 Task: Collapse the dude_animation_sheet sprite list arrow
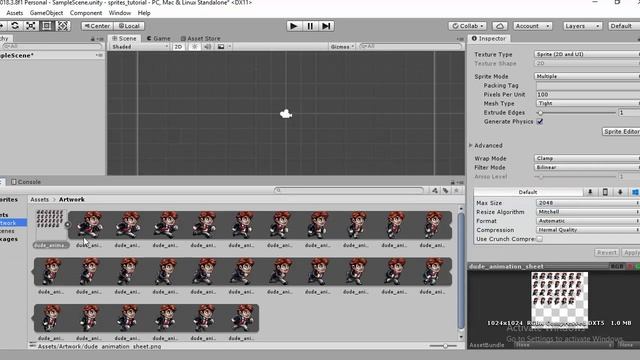(x=68, y=224)
